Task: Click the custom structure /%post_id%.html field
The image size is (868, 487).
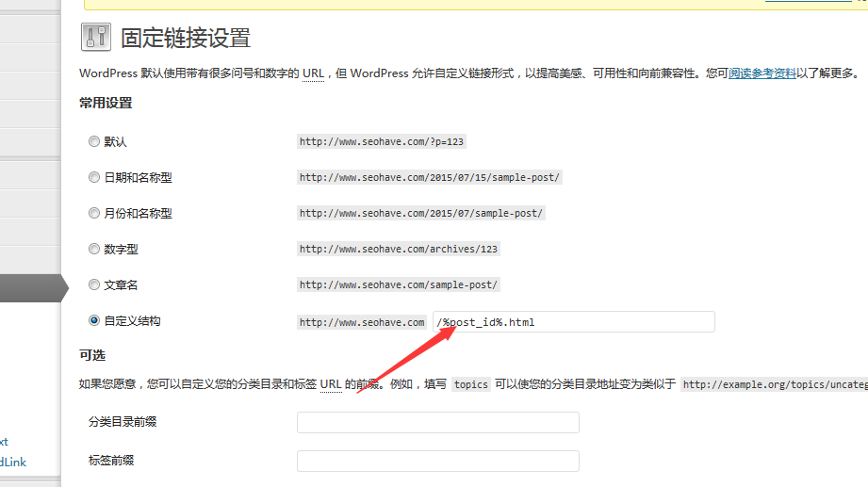Action: click(574, 322)
